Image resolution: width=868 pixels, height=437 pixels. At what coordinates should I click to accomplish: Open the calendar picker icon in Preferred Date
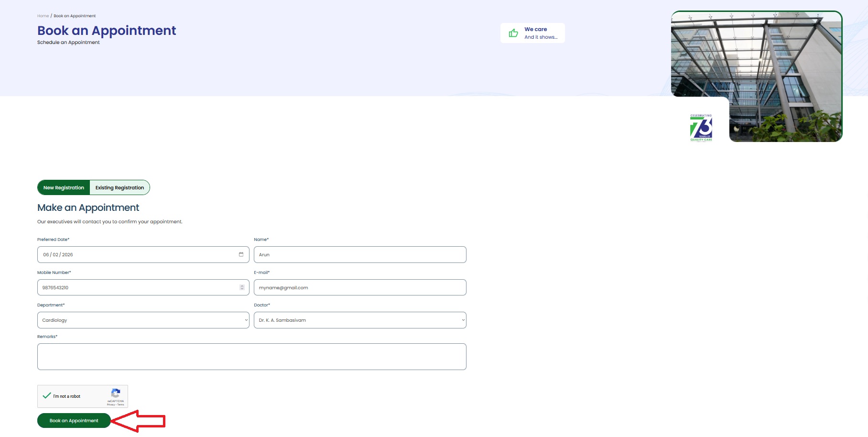point(241,254)
